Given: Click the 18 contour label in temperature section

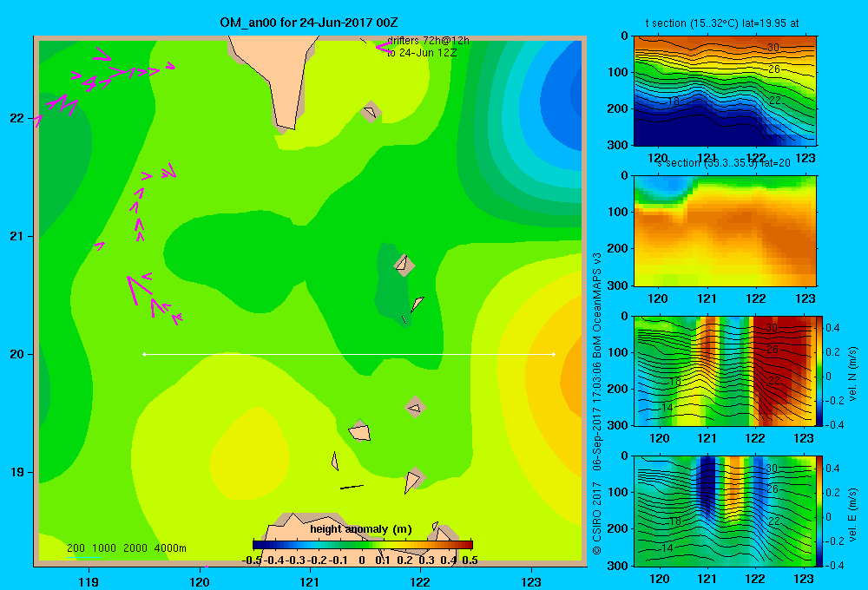Looking at the screenshot, I should (x=674, y=102).
